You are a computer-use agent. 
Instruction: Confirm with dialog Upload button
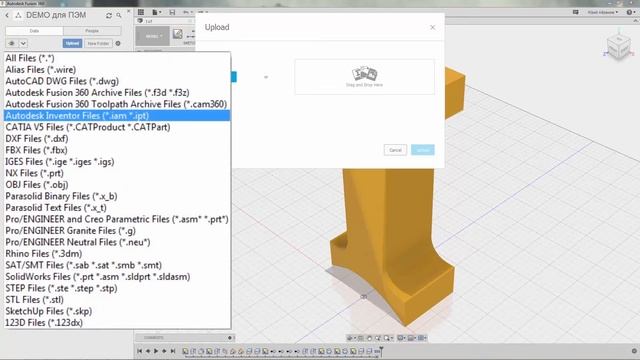coord(422,150)
